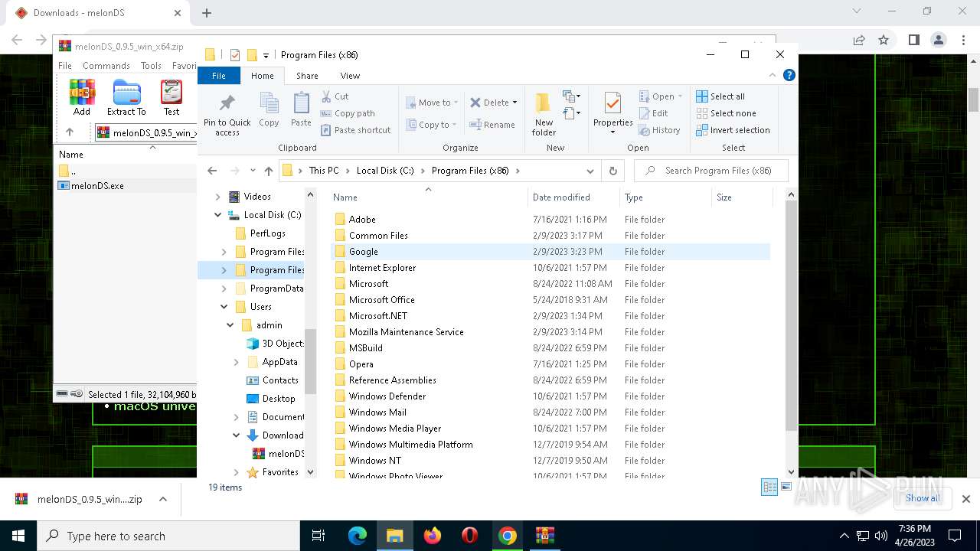The height and width of the screenshot is (551, 980).
Task: Open melonDS zip download options arrow
Action: [163, 499]
